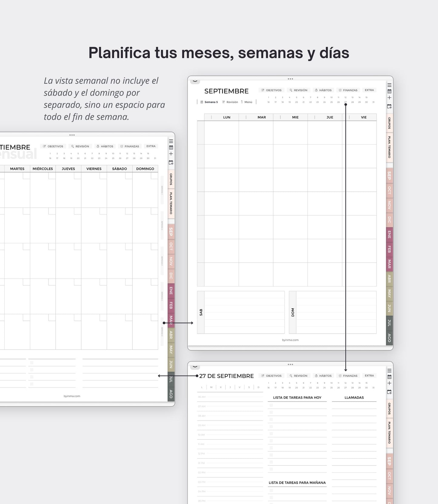Click the MIÉRCOLES column header in the monthly planner
Image resolution: width=438 pixels, height=504 pixels.
[43, 169]
